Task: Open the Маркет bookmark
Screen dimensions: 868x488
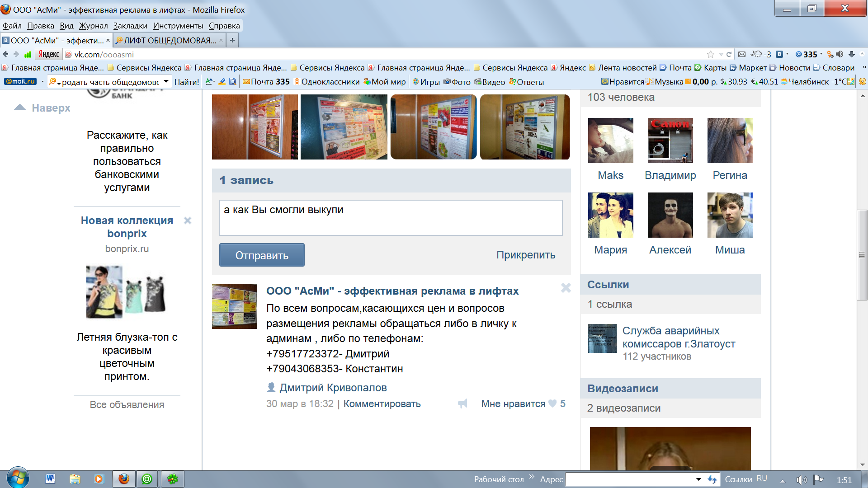Action: [x=748, y=67]
